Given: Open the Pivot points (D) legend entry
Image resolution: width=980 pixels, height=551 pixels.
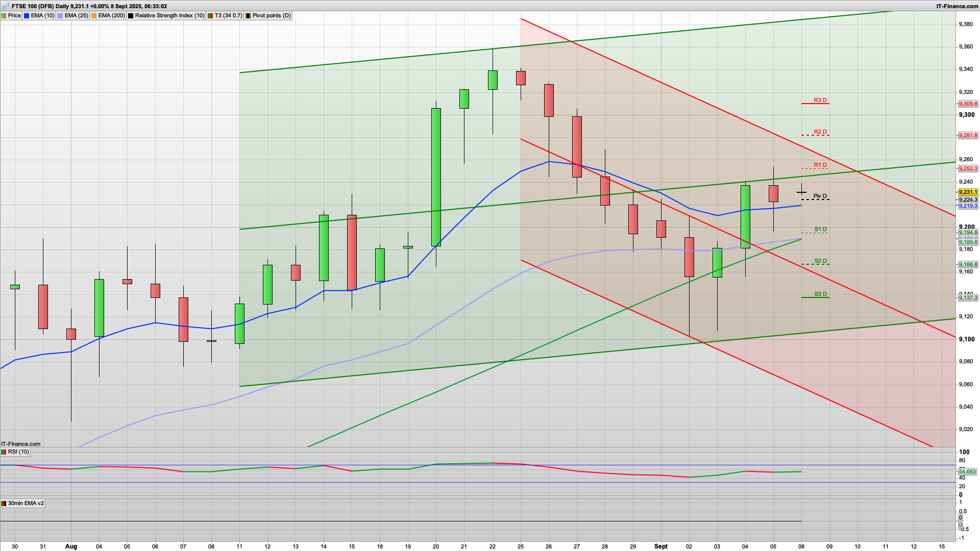Looking at the screenshot, I should point(268,15).
